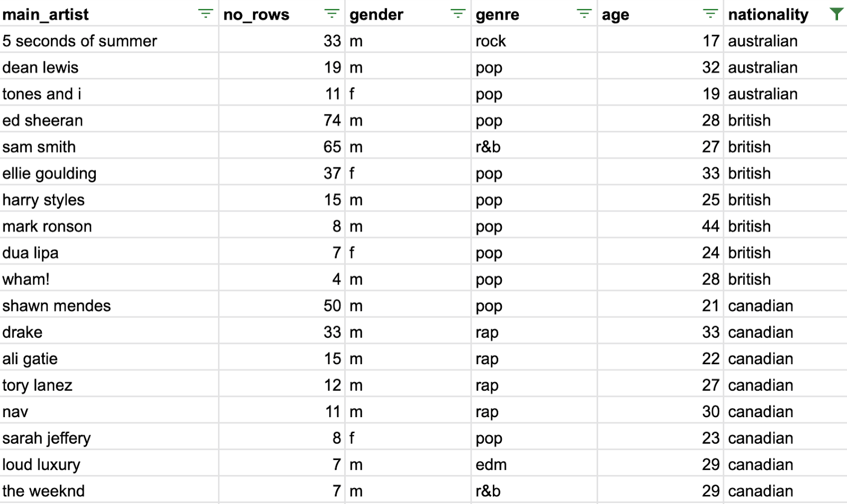Open the gender column filter icon
Image resolution: width=847 pixels, height=504 pixels.
458,14
